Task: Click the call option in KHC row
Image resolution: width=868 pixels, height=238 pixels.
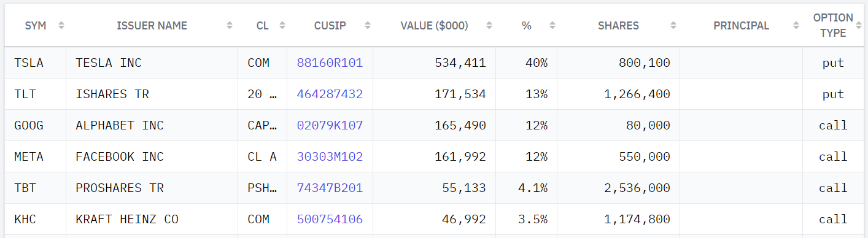Action: (x=833, y=219)
